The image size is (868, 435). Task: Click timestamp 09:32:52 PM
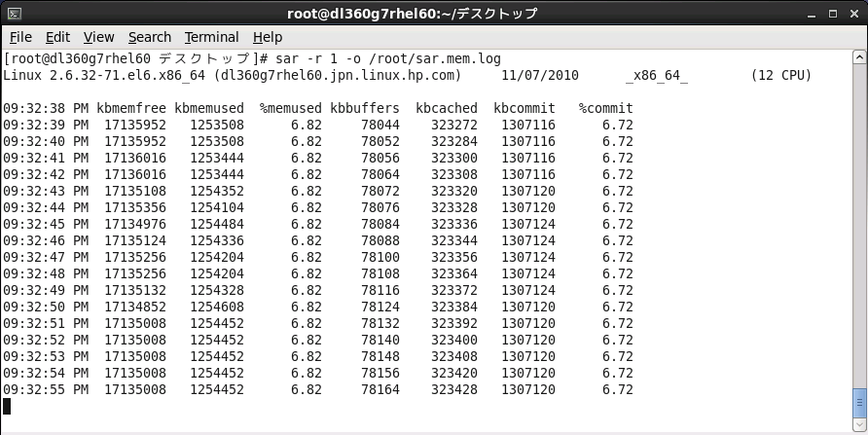pyautogui.click(x=46, y=340)
